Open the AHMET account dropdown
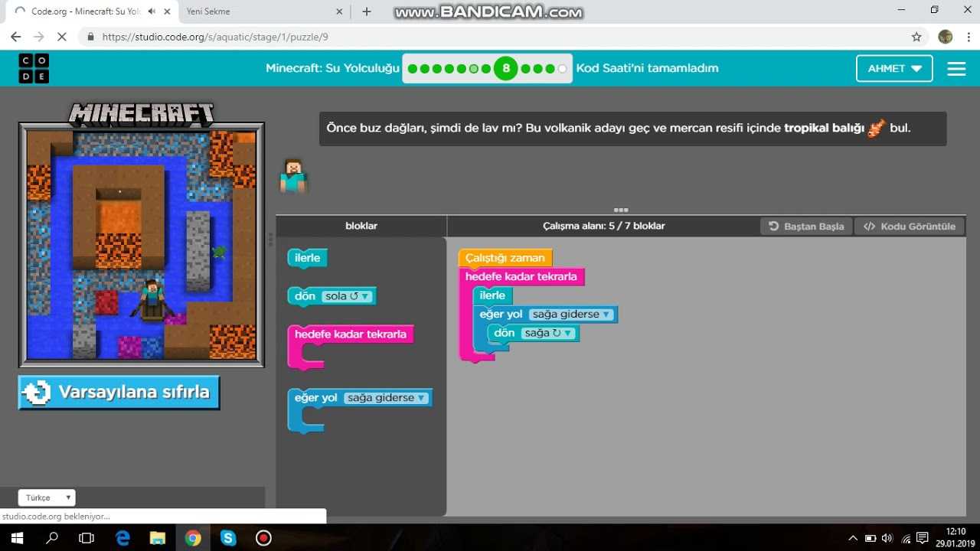The height and width of the screenshot is (551, 980). click(x=894, y=68)
